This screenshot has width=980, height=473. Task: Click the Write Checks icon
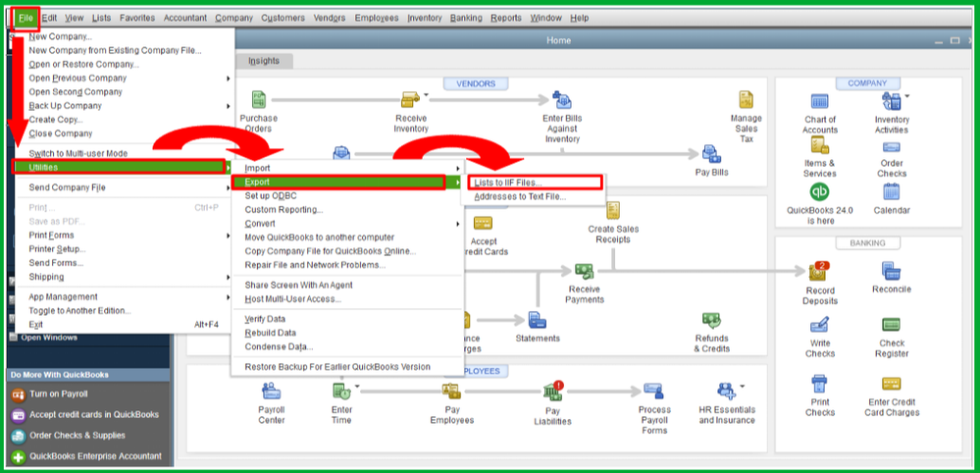(819, 325)
